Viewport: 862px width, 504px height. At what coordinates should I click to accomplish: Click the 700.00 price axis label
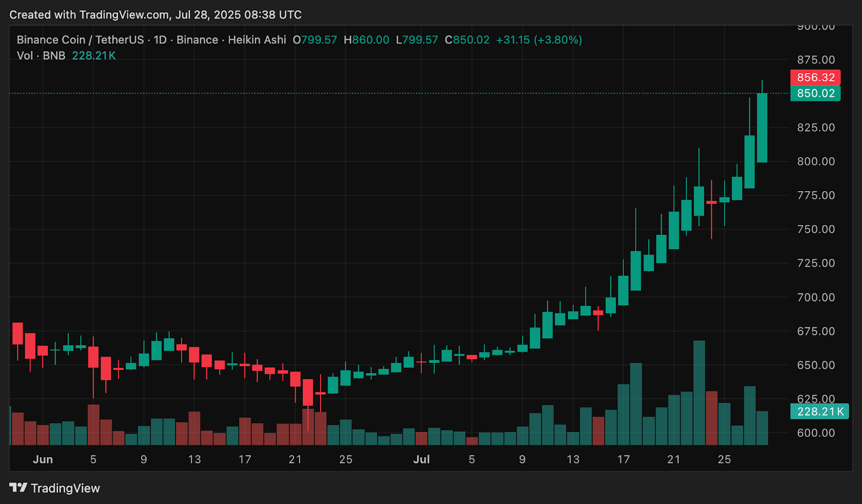tap(816, 297)
